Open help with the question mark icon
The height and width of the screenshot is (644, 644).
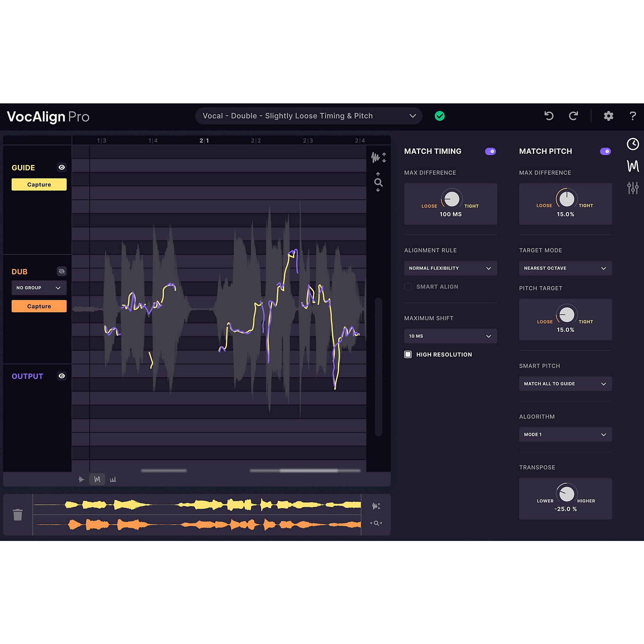pyautogui.click(x=632, y=116)
